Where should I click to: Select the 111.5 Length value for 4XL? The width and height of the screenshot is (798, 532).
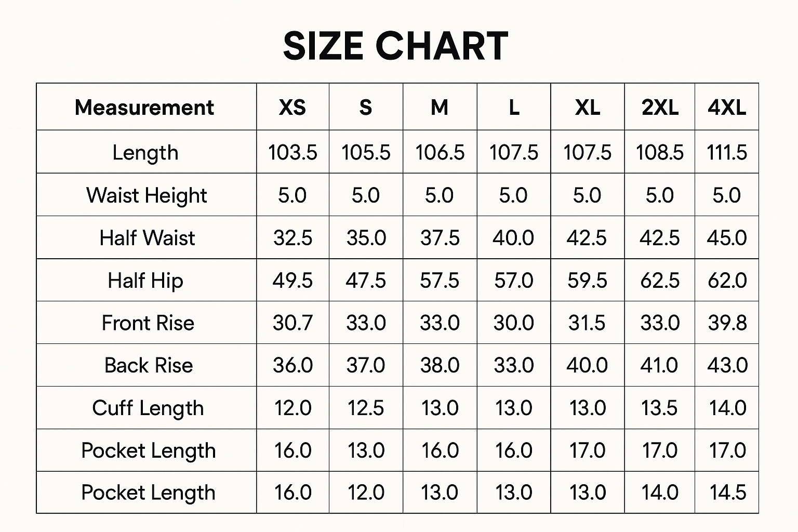point(727,153)
